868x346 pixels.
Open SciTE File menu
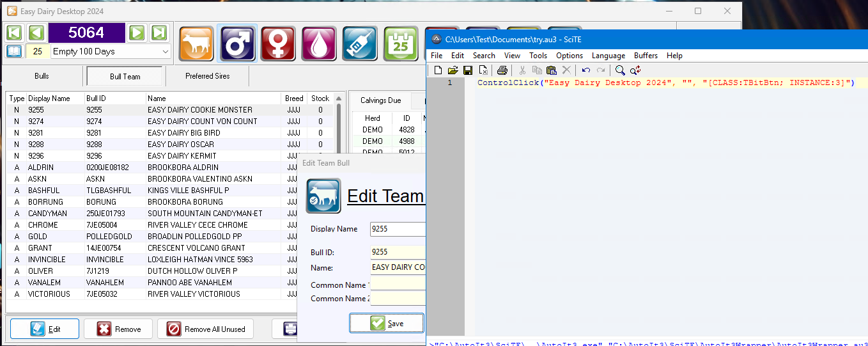pos(437,56)
